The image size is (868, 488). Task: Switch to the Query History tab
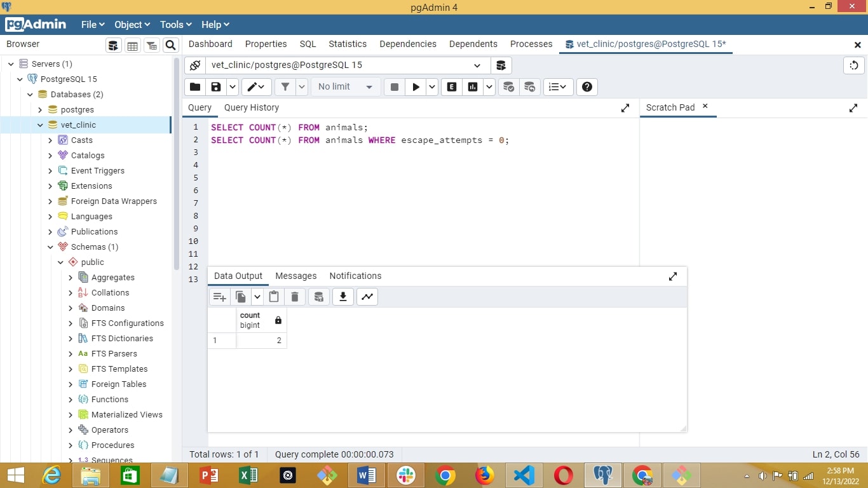coord(252,107)
